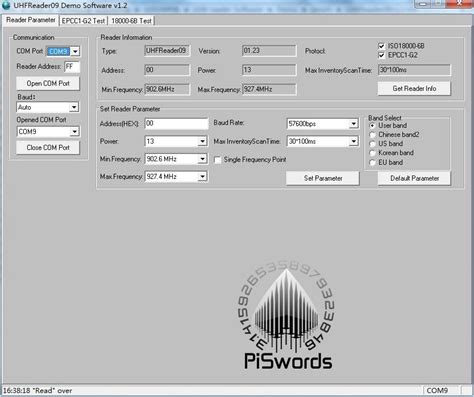Click the Default Parameter button
The height and width of the screenshot is (397, 474).
(414, 178)
